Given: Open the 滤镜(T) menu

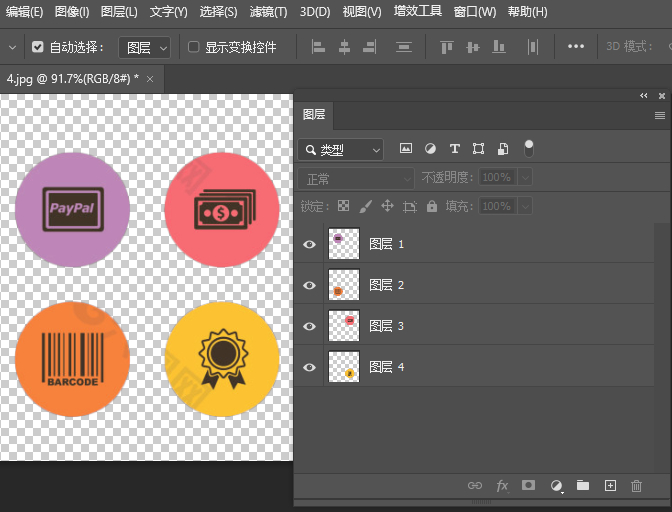Looking at the screenshot, I should pos(268,12).
